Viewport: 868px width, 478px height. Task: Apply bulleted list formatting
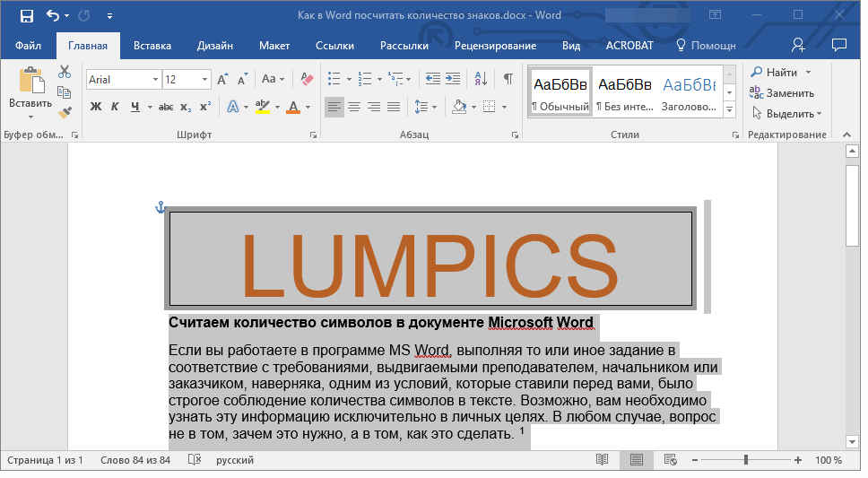[x=334, y=79]
